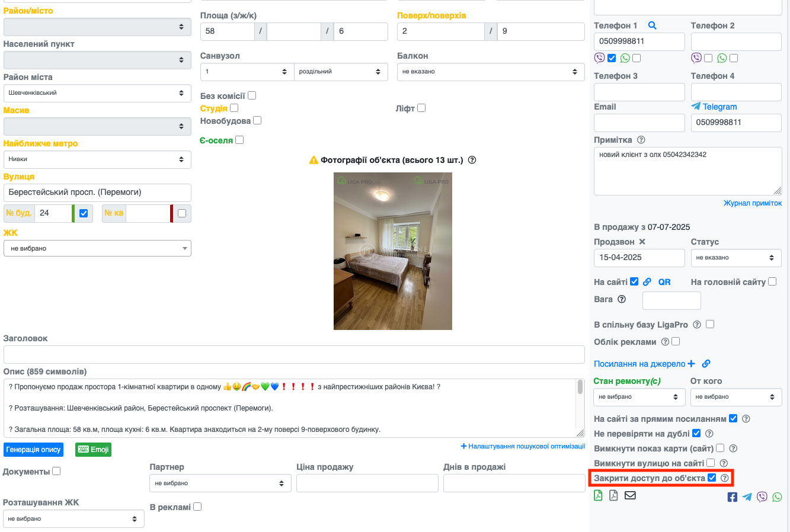Expand the Найближче метро dropdown
This screenshot has width=790, height=532.
pos(97,159)
